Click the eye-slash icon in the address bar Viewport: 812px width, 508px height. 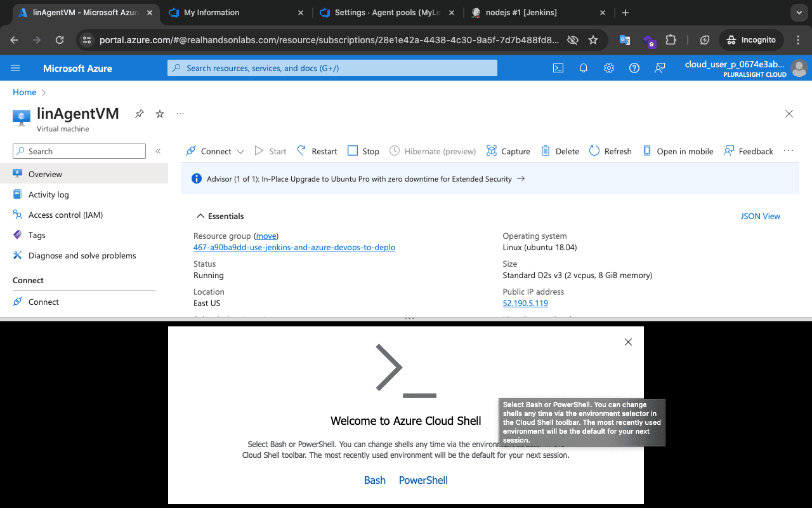[572, 40]
